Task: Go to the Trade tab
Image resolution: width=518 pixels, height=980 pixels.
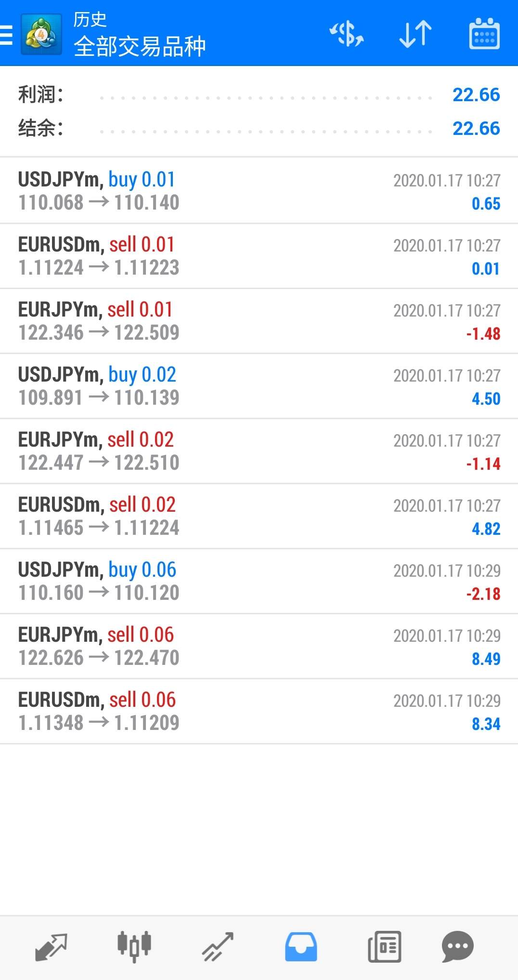Action: coord(218,946)
